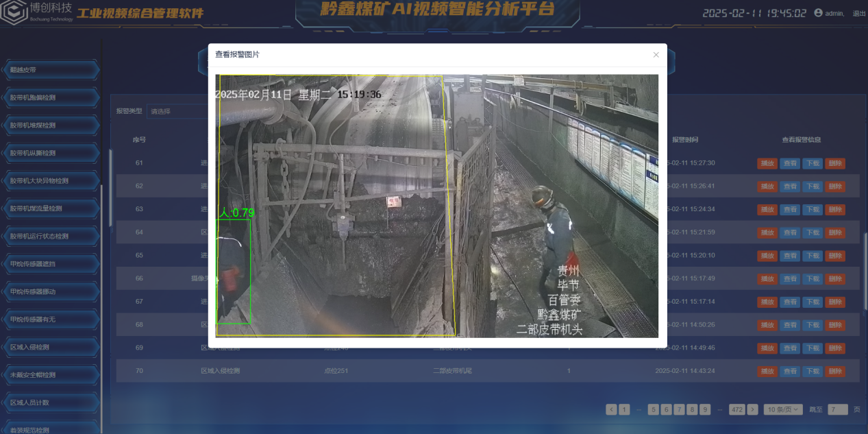Go to next page with right arrow

coord(752,409)
